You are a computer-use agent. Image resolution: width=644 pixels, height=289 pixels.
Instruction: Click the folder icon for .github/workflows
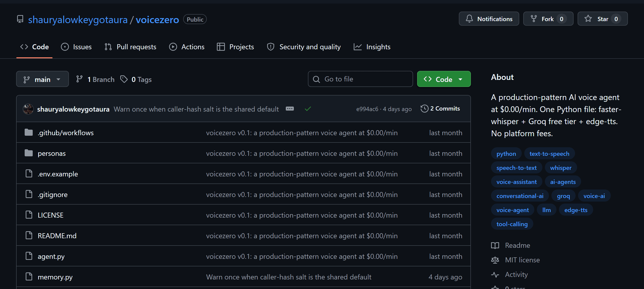point(29,132)
